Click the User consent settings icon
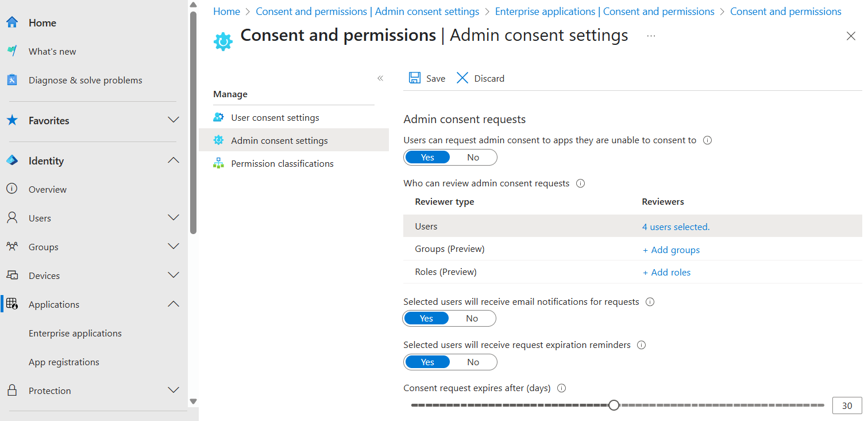Viewport: 868px width, 421px height. pyautogui.click(x=219, y=117)
